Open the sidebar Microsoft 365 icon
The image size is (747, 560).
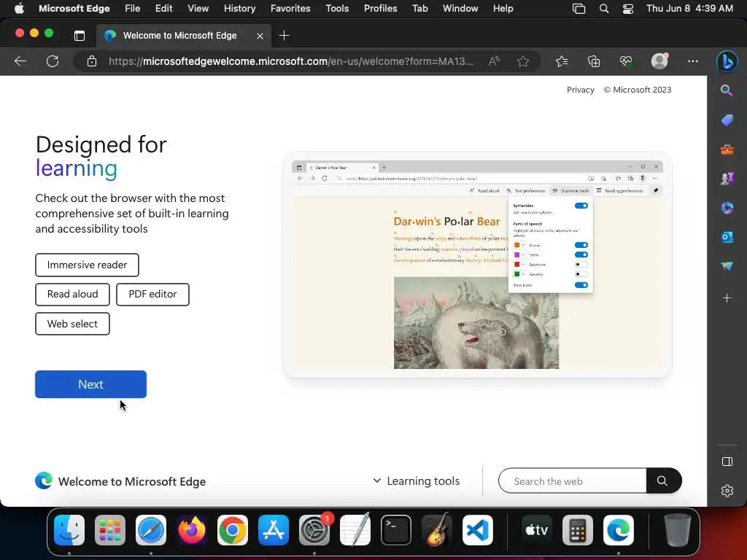tap(727, 208)
